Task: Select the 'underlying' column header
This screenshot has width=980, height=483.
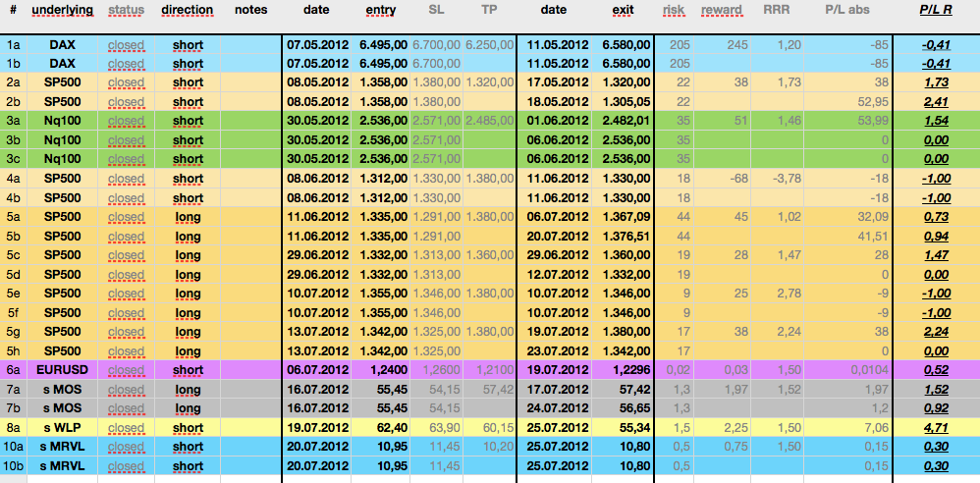Action: [x=63, y=11]
